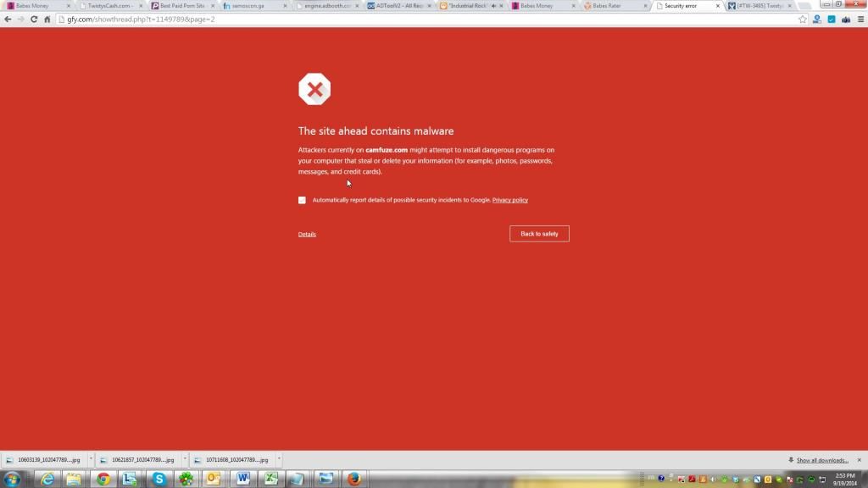Close the downloads bar
Viewport: 868px width, 488px height.
pos(860,460)
